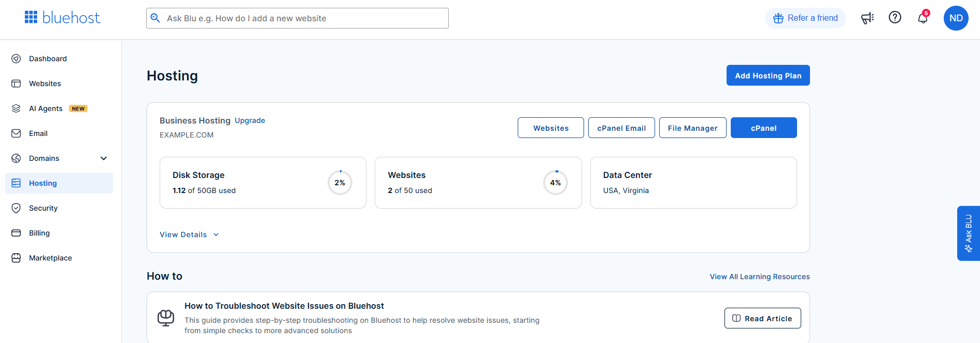Click the Business Hosting plan title
Viewport: 980px width, 343px height.
coord(195,120)
